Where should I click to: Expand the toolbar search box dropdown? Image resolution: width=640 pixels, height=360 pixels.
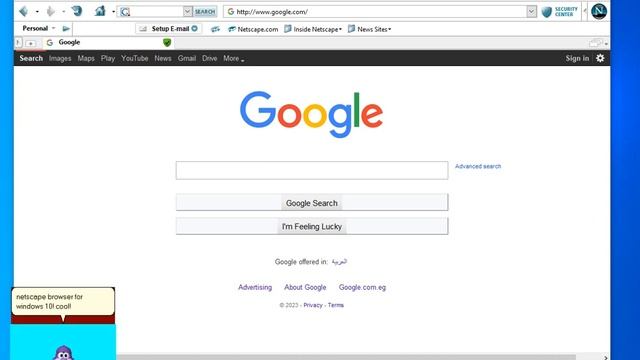click(187, 12)
